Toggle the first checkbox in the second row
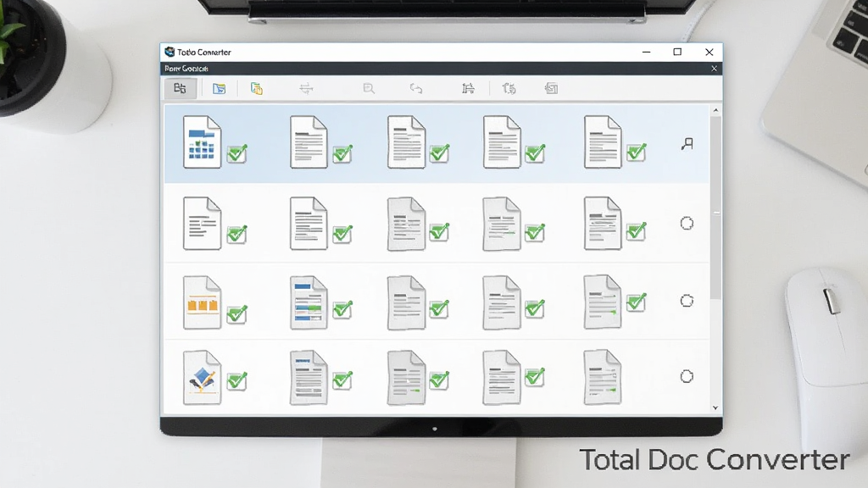This screenshot has width=868, height=488. [x=237, y=234]
